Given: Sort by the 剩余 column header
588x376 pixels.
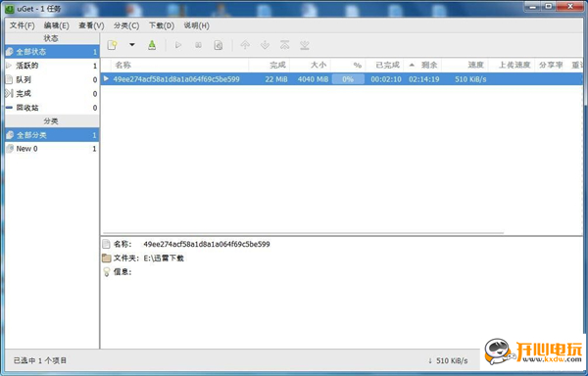Looking at the screenshot, I should 422,65.
